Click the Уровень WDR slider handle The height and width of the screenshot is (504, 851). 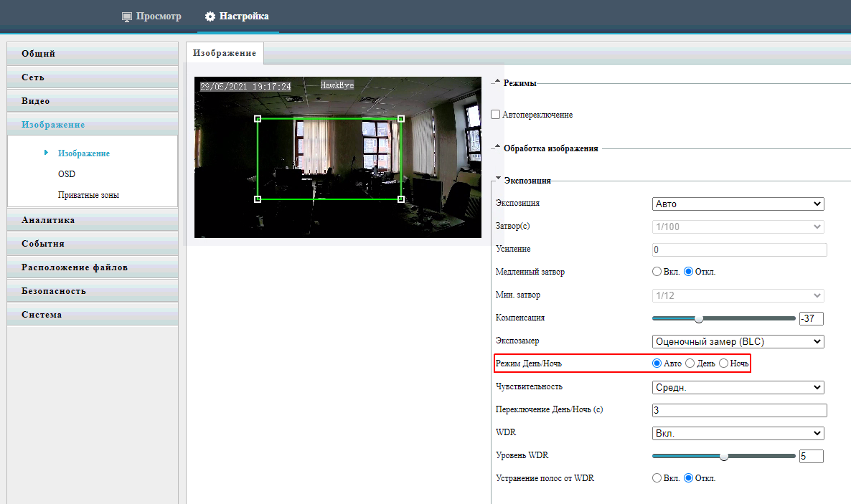tap(724, 456)
